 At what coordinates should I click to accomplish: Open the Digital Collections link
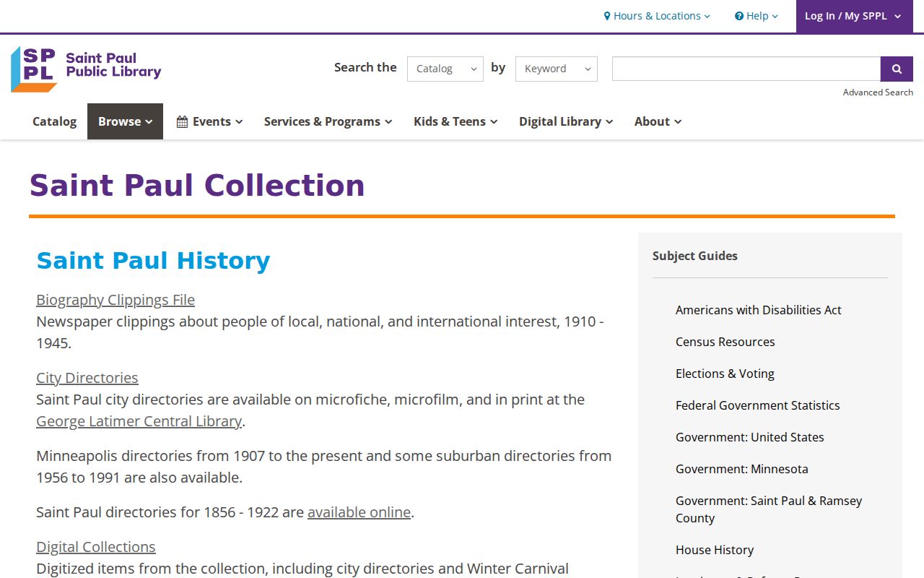(96, 547)
